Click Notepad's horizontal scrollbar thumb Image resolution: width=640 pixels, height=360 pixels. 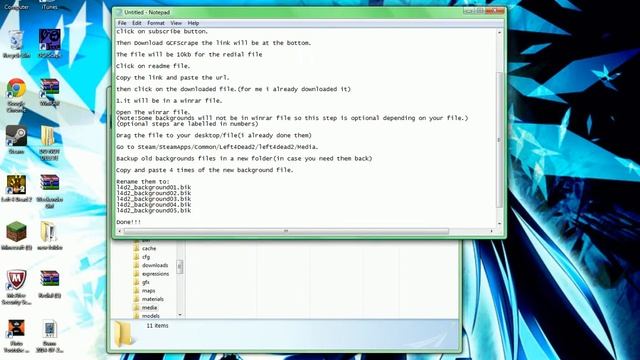(286, 231)
